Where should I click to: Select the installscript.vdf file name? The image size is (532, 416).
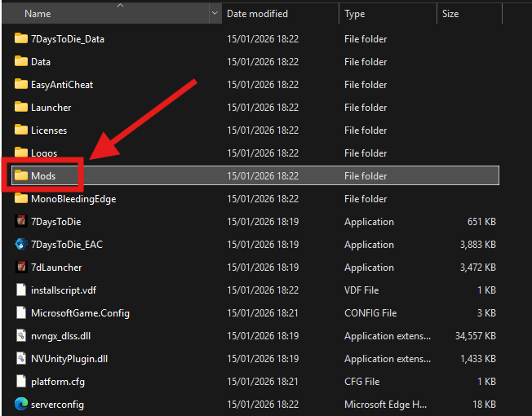(64, 290)
